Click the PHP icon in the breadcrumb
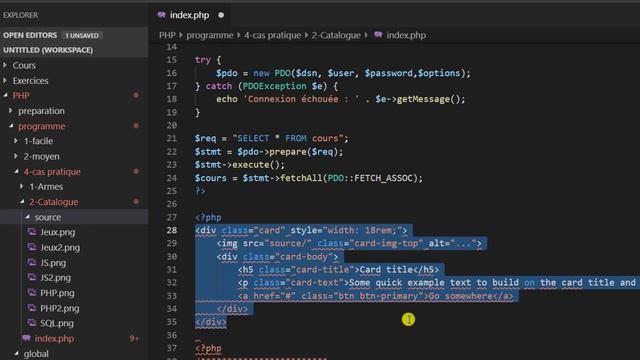The width and height of the screenshot is (640, 360). (378, 35)
